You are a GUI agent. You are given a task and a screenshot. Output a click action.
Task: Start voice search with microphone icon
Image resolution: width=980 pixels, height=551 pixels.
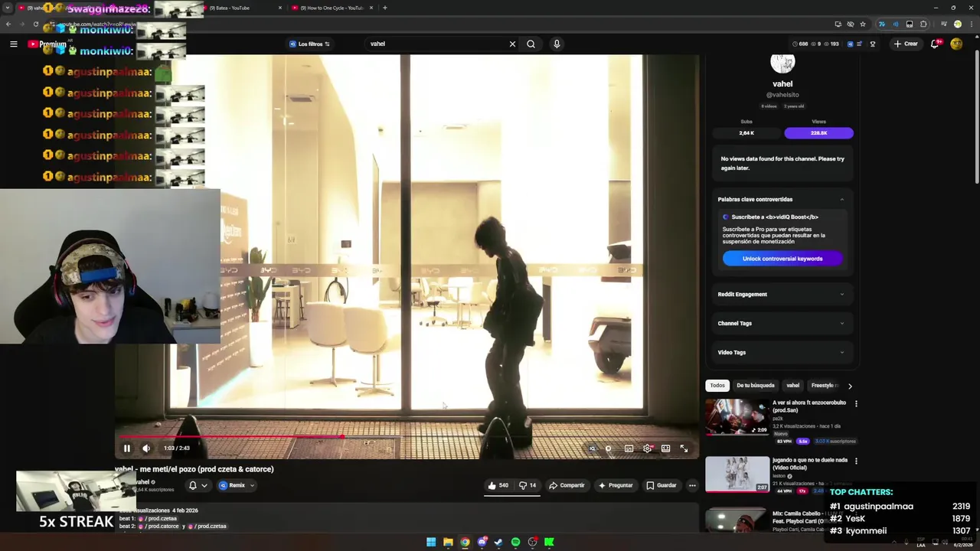point(557,44)
